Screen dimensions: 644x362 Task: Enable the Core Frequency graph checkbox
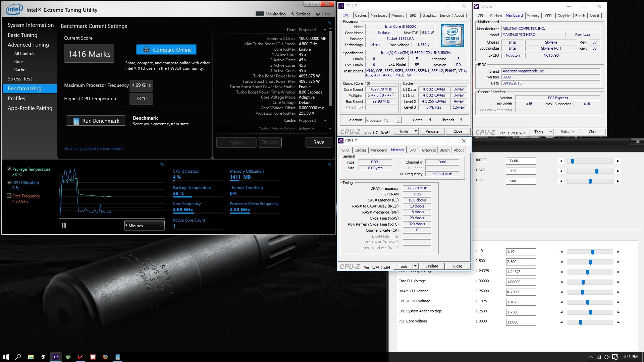[9, 196]
